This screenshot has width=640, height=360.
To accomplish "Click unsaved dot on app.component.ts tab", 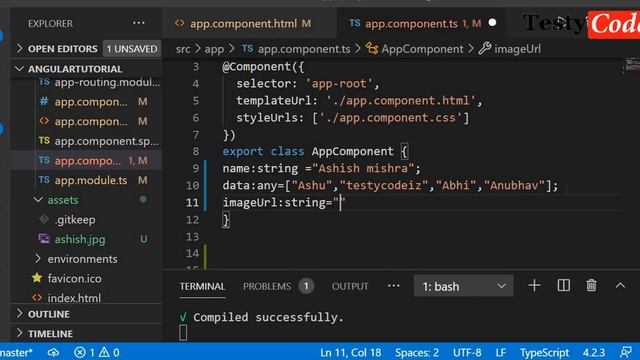I will (x=492, y=23).
